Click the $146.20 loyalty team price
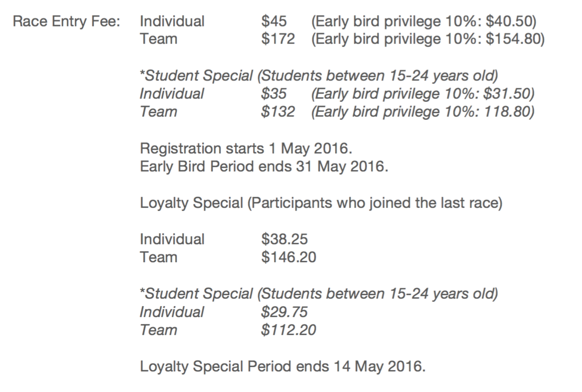Screen dimensions: 582x392 [x=288, y=257]
